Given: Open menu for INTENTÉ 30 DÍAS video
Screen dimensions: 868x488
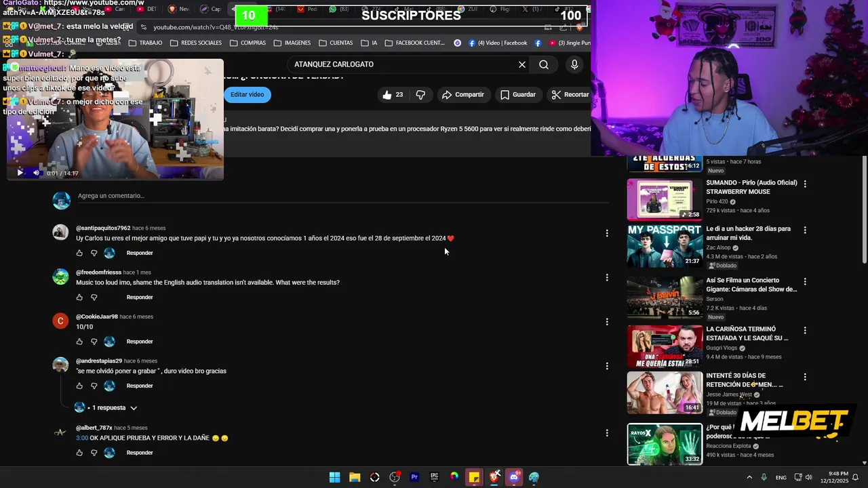Looking at the screenshot, I should tap(805, 377).
